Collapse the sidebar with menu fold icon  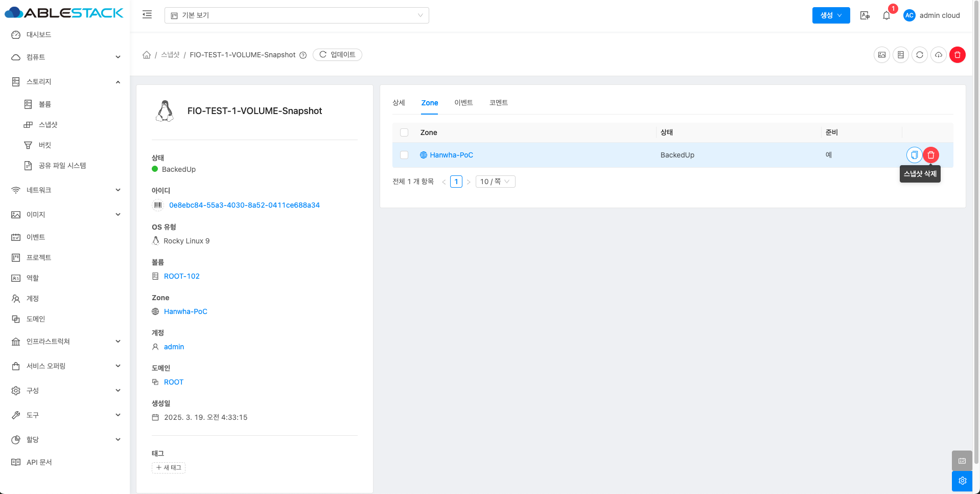(x=147, y=15)
